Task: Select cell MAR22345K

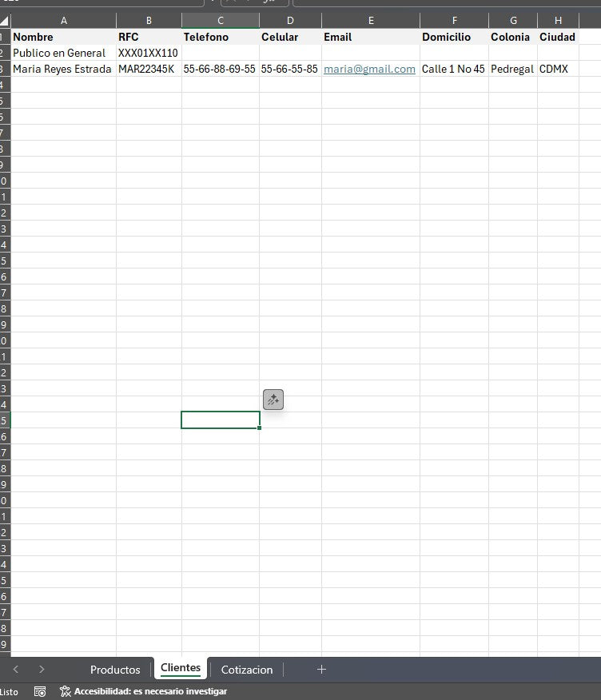Action: [x=149, y=70]
